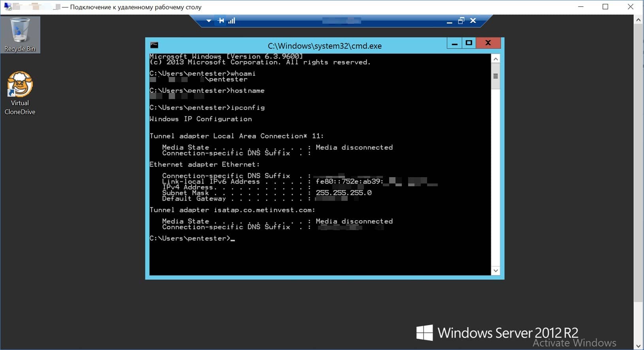Click outer window scrollbar down arrow
The height and width of the screenshot is (350, 644).
638,346
